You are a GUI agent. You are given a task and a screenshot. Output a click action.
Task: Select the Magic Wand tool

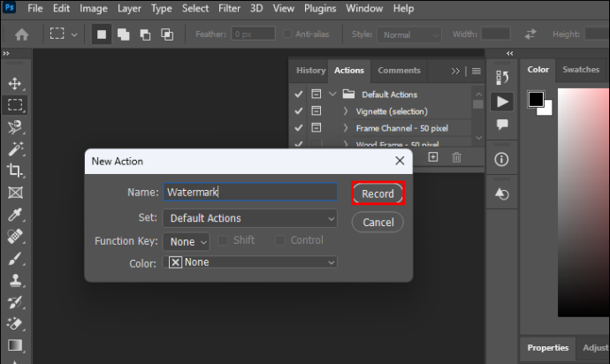tap(15, 148)
